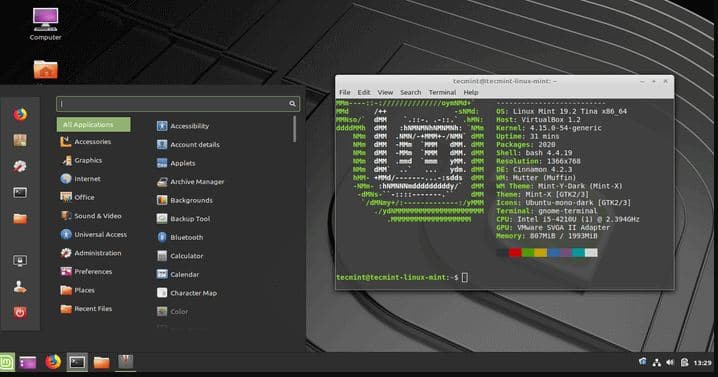Viewport: 718px width, 377px height.
Task: Open the Linux Mint menu button on the panel
Action: (x=7, y=363)
